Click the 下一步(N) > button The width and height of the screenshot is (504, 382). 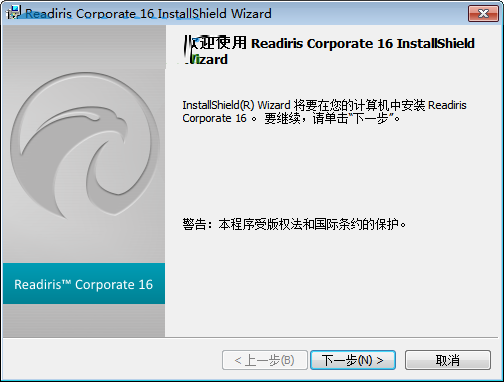coord(353,360)
